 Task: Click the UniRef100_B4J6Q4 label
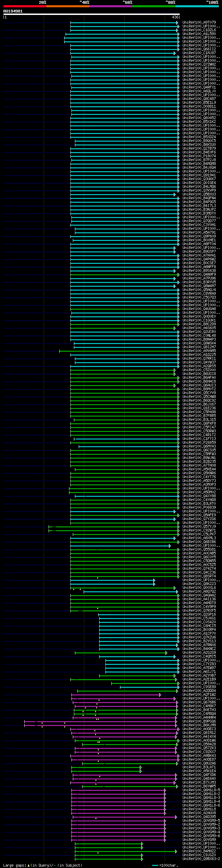[199, 168]
